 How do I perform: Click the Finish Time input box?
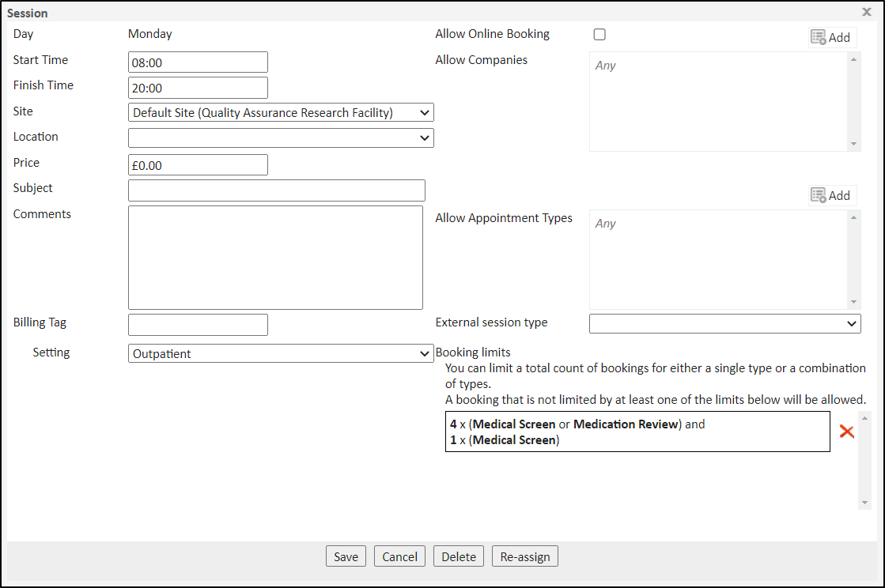[198, 88]
